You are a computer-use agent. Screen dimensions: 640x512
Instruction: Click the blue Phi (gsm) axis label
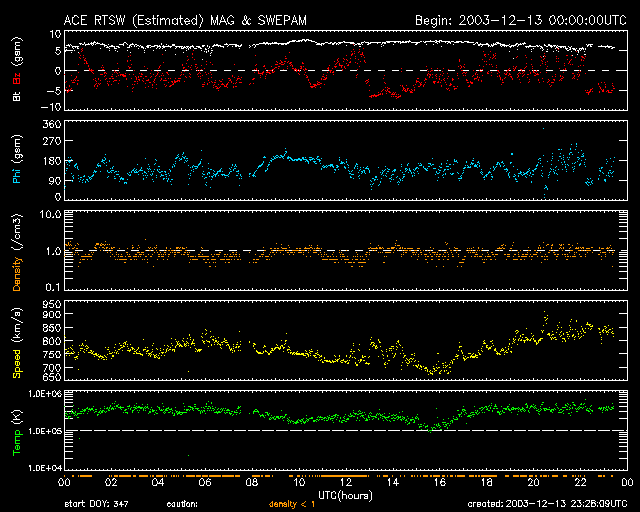click(x=16, y=162)
